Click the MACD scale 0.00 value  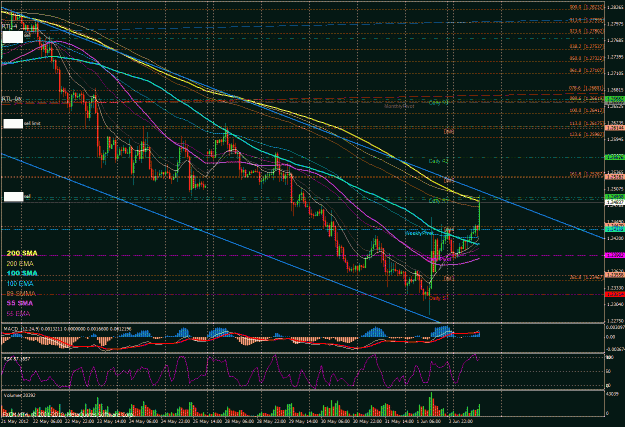coord(611,337)
